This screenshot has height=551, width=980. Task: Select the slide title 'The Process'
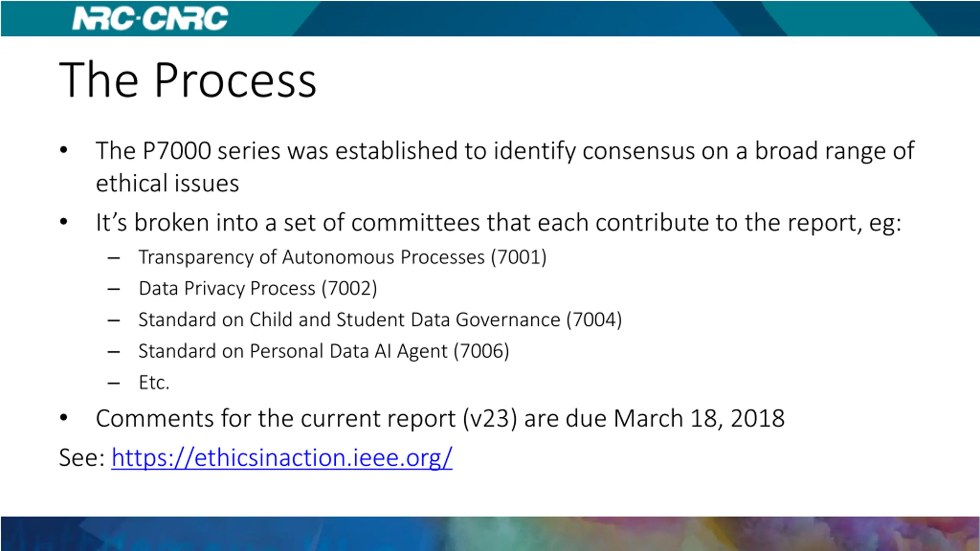(188, 80)
